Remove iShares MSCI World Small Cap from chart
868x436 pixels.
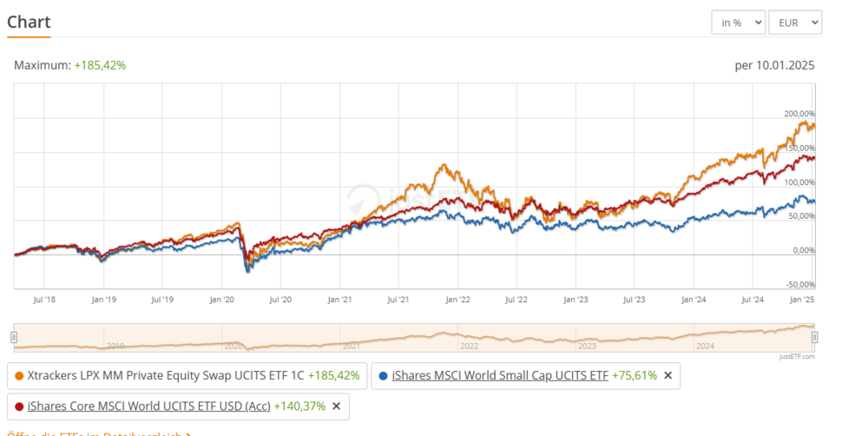click(667, 375)
